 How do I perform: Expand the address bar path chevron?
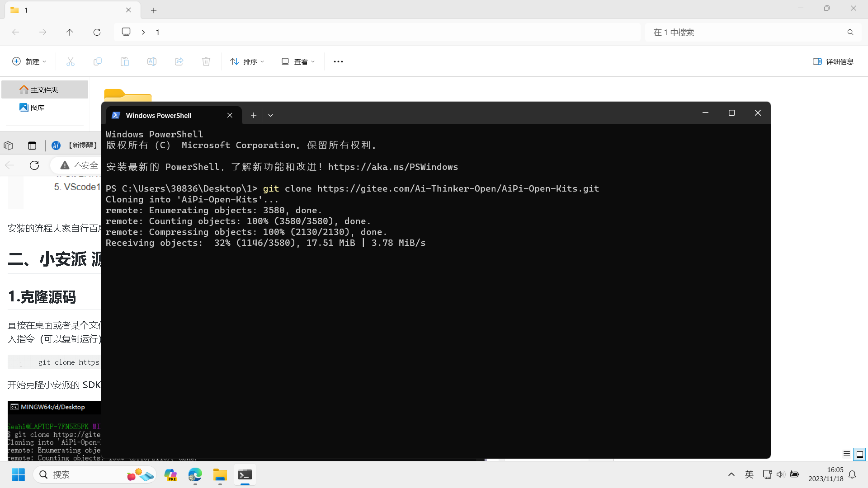(143, 32)
